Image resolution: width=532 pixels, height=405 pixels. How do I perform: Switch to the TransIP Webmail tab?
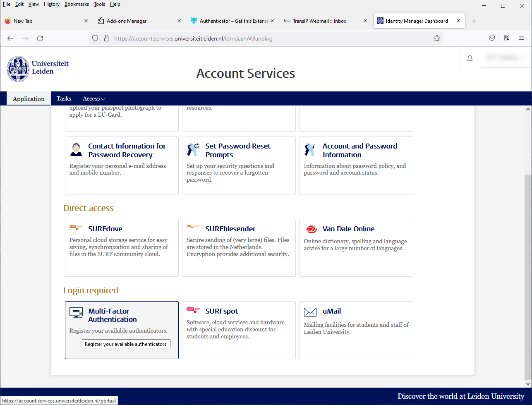pyautogui.click(x=319, y=21)
